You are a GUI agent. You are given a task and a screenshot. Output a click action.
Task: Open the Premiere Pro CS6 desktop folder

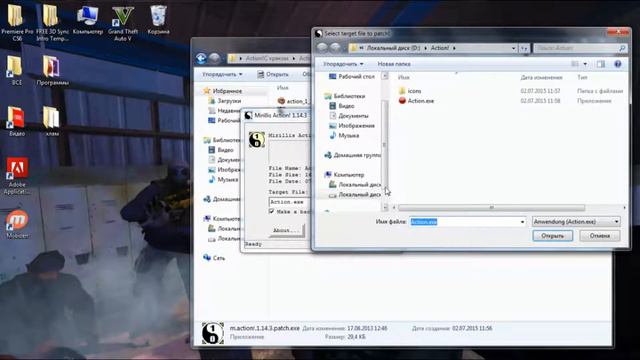pyautogui.click(x=16, y=22)
